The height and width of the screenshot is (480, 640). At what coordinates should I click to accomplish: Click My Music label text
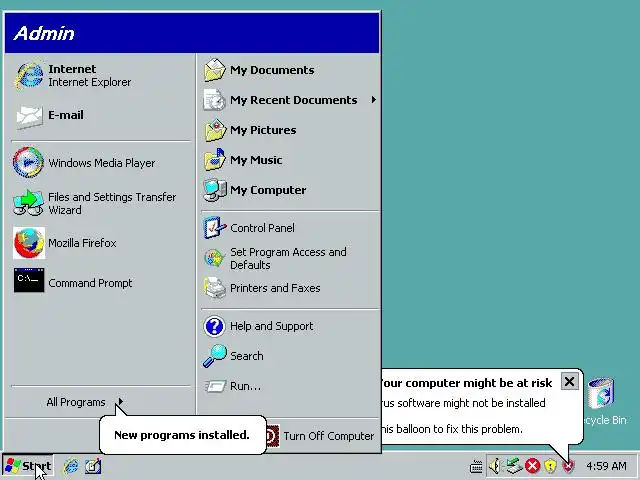[256, 160]
